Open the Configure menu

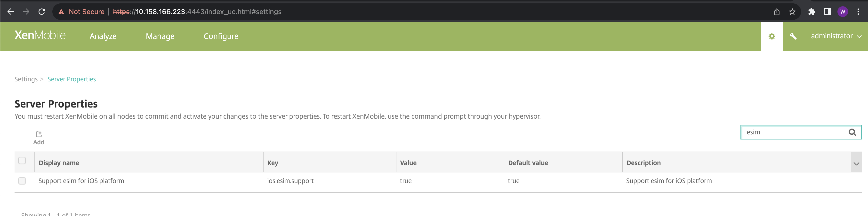(221, 36)
